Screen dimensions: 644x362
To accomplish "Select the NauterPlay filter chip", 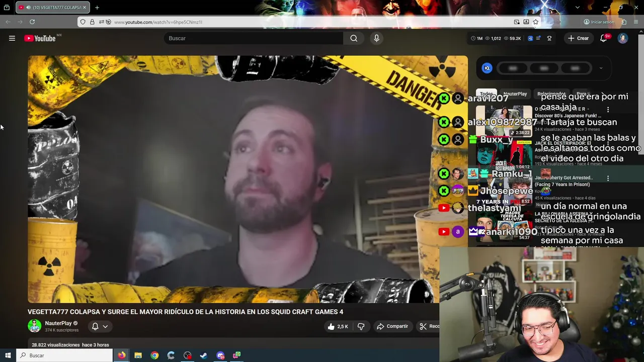I will click(x=515, y=94).
